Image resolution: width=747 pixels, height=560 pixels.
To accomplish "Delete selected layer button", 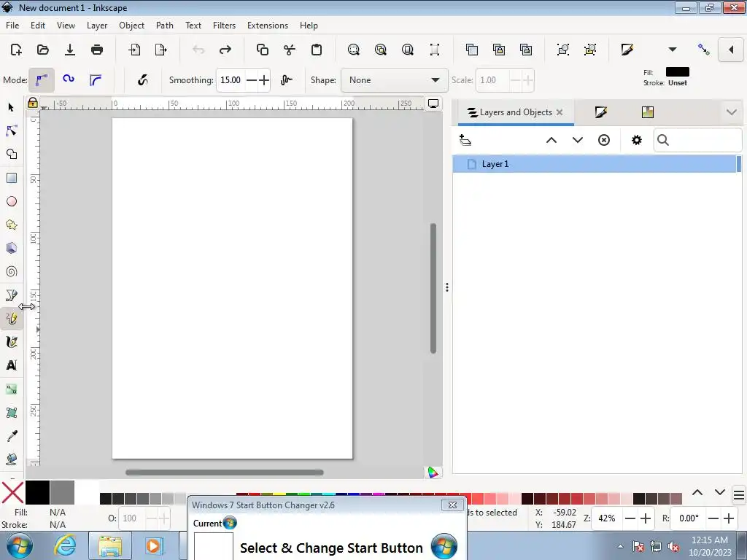I will [603, 140].
